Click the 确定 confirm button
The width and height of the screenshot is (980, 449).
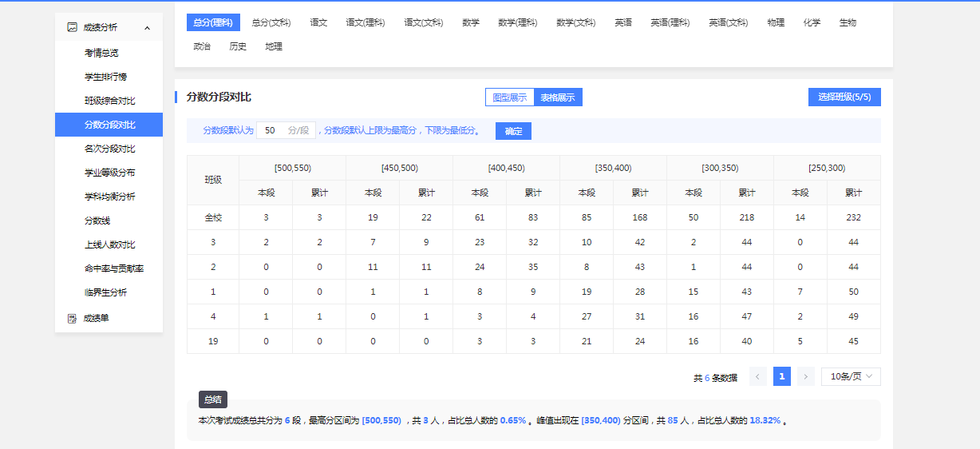(x=513, y=131)
